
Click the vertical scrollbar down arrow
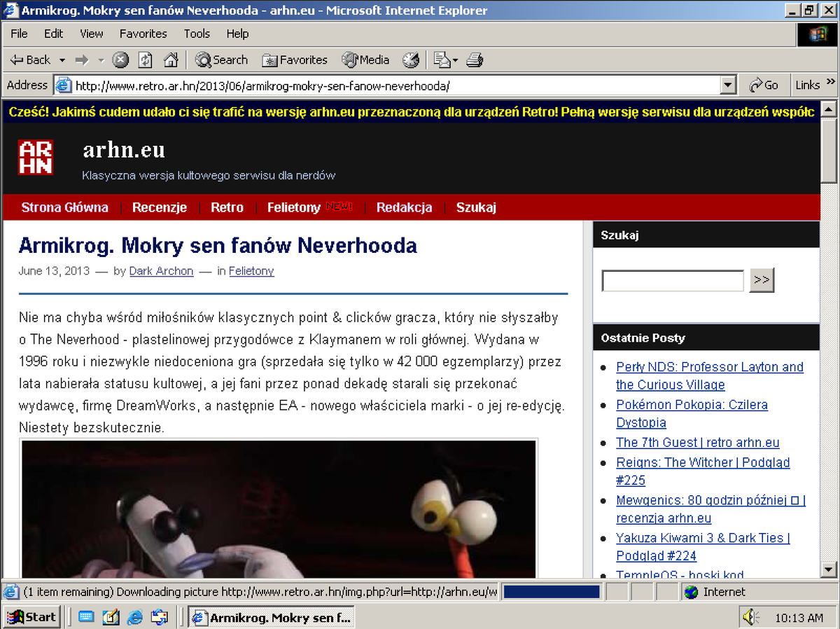(x=829, y=569)
